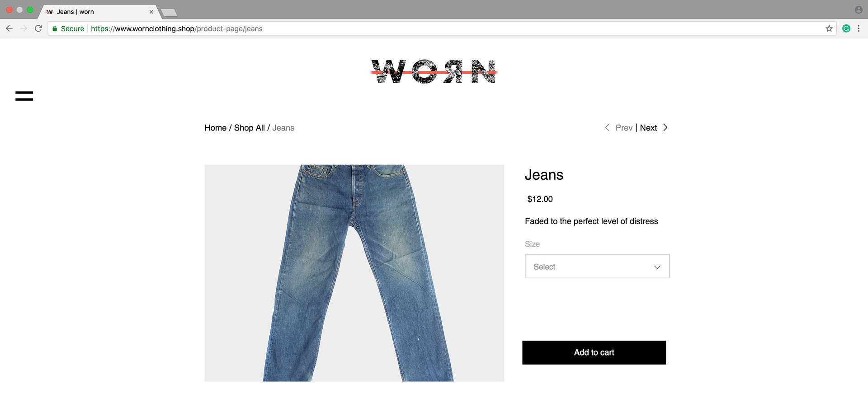Click the Size dropdown chevron arrow
The height and width of the screenshot is (412, 868).
[x=657, y=267]
